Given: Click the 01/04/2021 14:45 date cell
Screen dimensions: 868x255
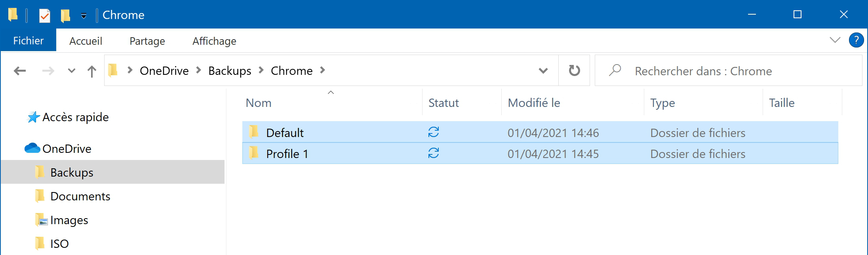Looking at the screenshot, I should (553, 154).
